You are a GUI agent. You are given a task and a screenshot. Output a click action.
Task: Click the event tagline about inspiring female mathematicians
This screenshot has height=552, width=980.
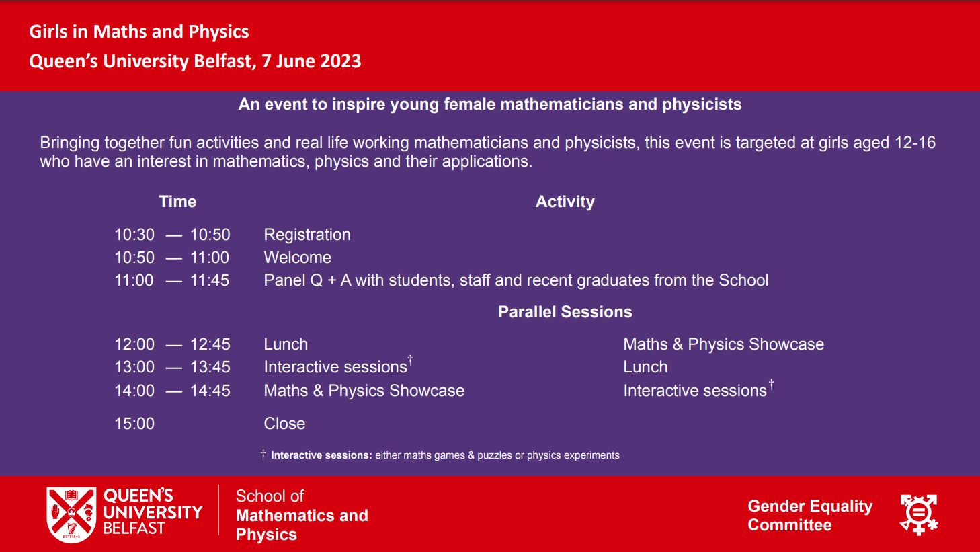tap(490, 104)
